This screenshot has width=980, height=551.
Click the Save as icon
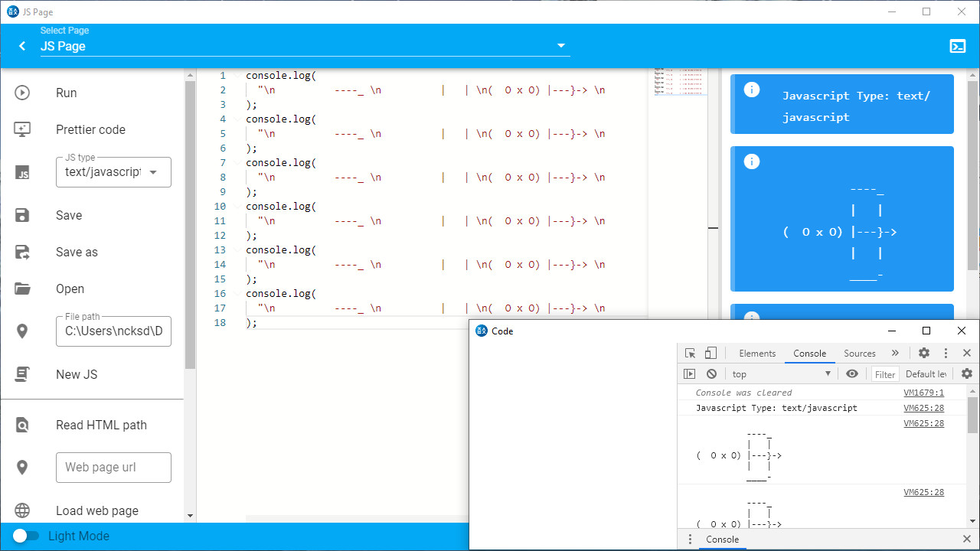(23, 252)
